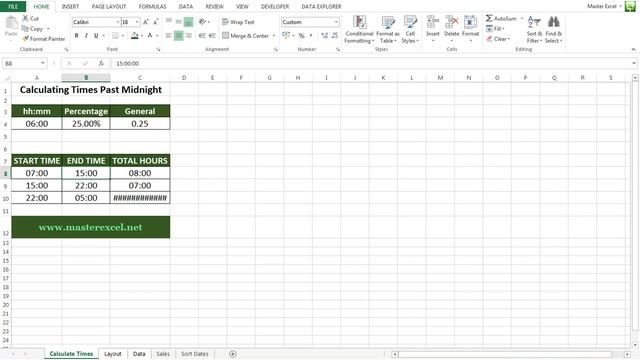Decrease font size with the smaller A

(x=156, y=22)
